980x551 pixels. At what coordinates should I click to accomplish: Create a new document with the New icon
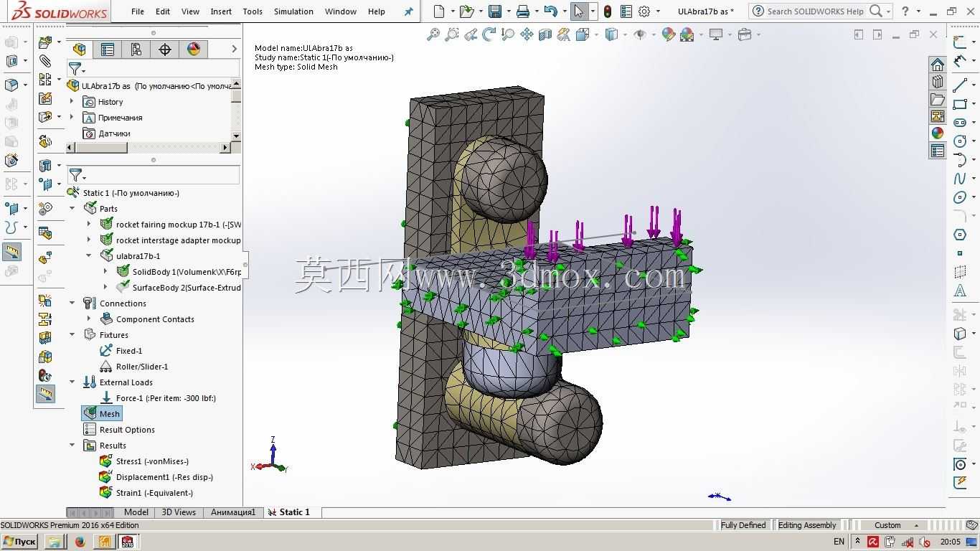click(439, 11)
